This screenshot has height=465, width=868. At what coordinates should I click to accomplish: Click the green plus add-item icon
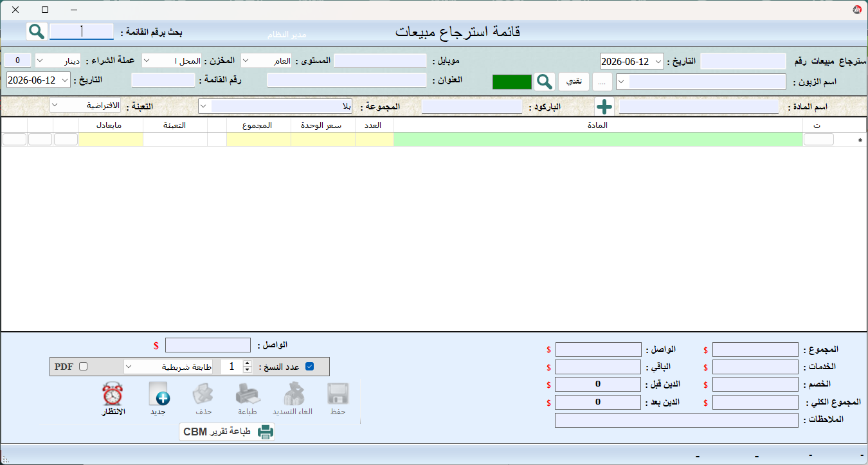604,107
